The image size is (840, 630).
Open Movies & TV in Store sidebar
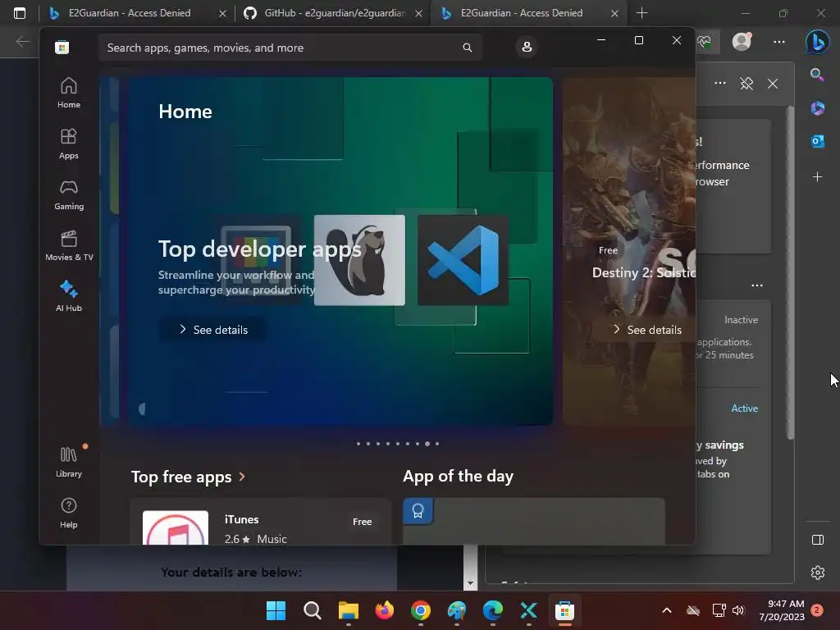point(69,246)
